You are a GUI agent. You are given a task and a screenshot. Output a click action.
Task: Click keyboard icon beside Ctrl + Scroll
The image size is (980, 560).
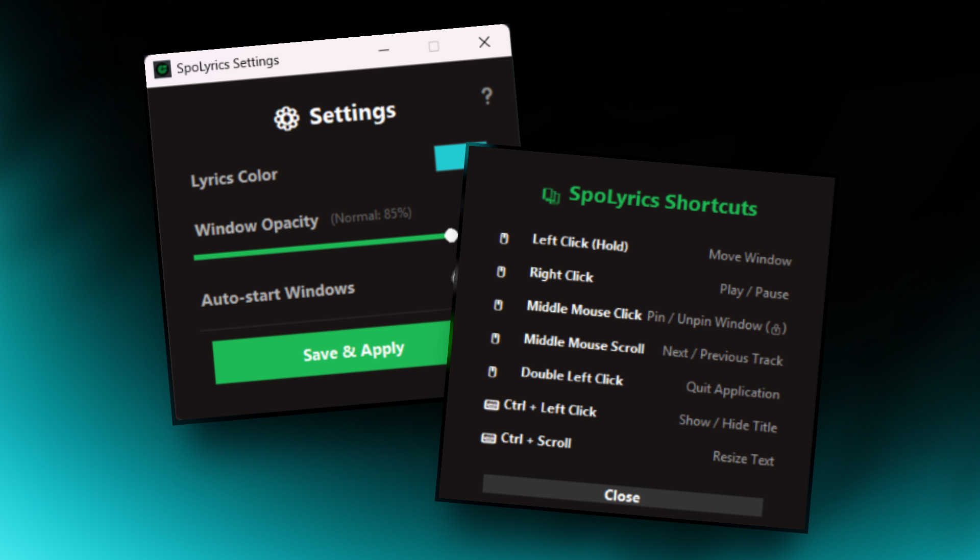[488, 438]
